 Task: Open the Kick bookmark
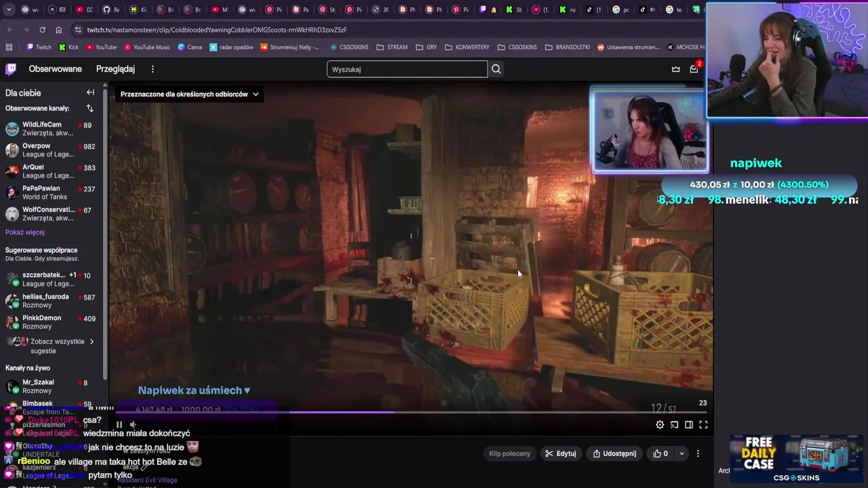coord(69,47)
